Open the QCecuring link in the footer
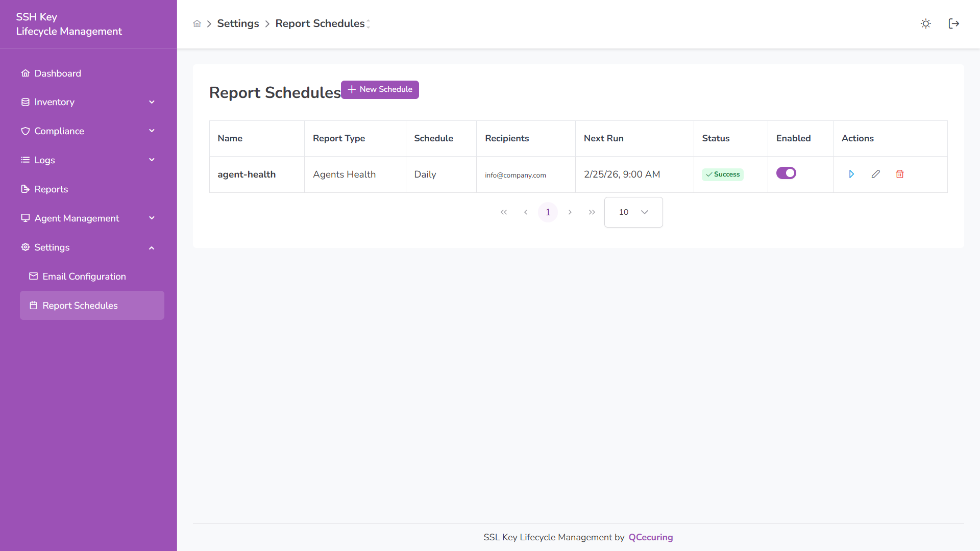The width and height of the screenshot is (980, 551). (650, 537)
